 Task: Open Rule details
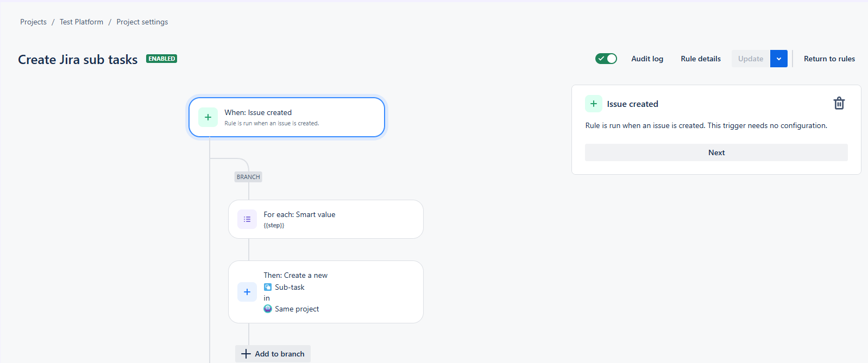pyautogui.click(x=701, y=59)
